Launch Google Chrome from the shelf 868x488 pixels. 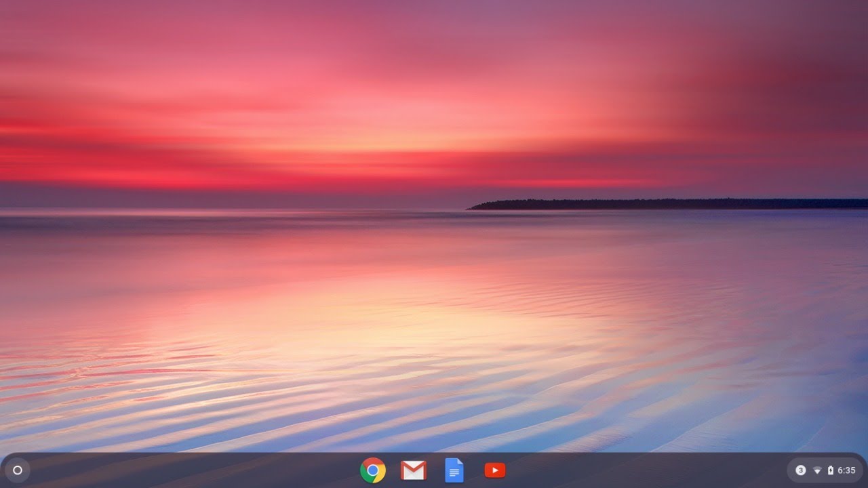point(373,470)
